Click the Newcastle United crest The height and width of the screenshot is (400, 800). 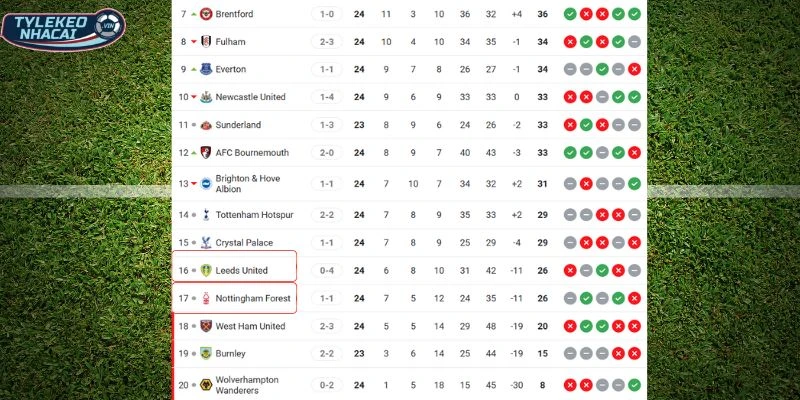click(206, 97)
